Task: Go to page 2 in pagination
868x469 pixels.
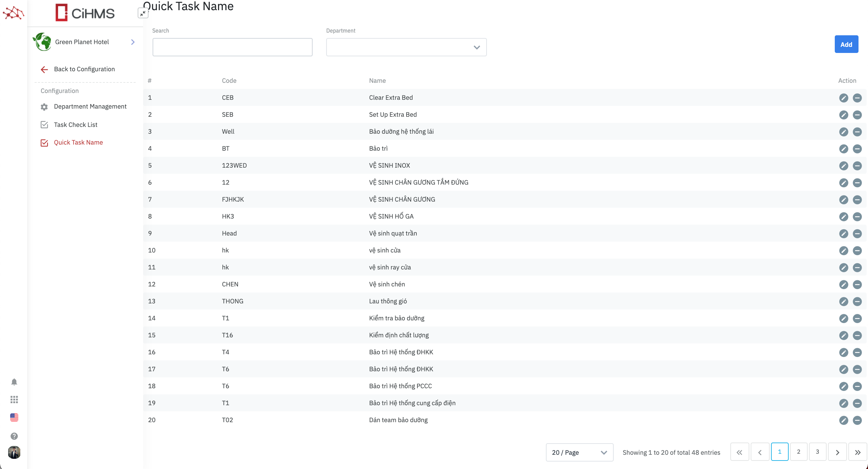Action: (x=798, y=452)
